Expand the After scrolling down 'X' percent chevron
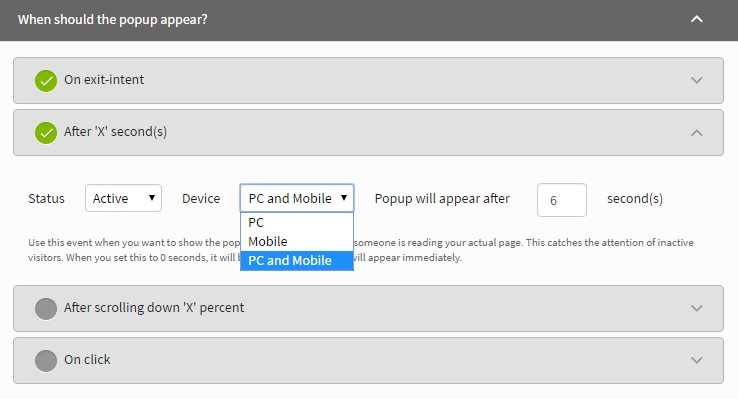Screen dimensions: 738x399 coord(697,308)
